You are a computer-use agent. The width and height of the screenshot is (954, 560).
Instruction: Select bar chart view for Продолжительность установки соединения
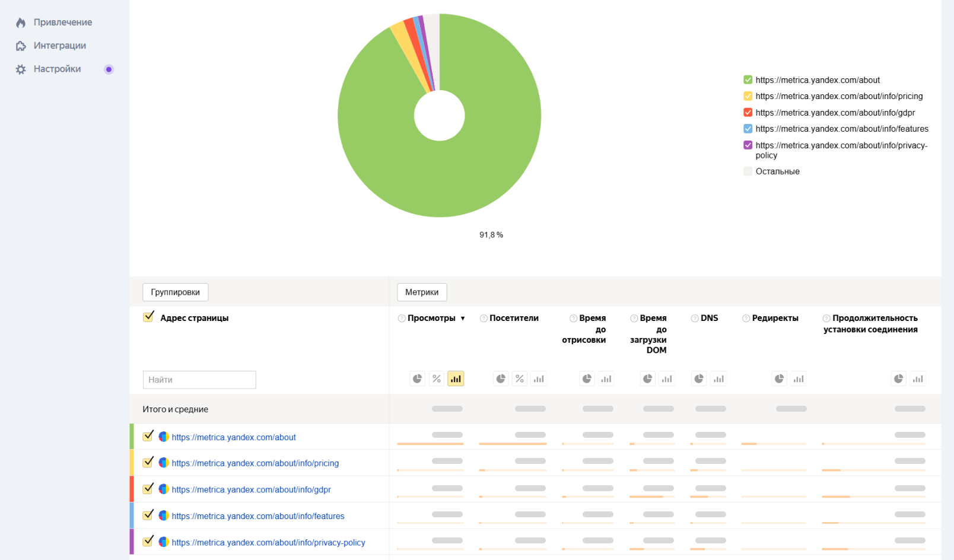click(x=918, y=379)
